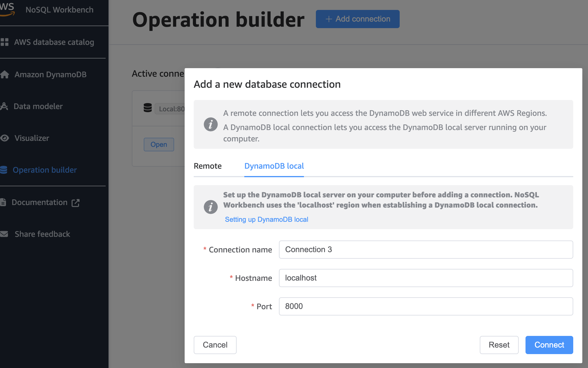Screen dimensions: 588x368
Task: Click the Connection name label
Action: 240,250
